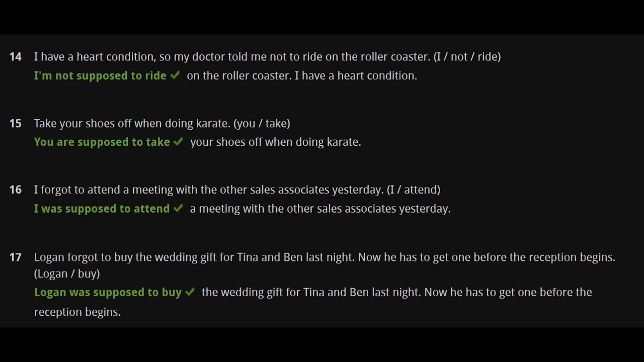Click the prompt about forgetting the sales meeting
Screen dimensions: 644x362
pos(209,190)
